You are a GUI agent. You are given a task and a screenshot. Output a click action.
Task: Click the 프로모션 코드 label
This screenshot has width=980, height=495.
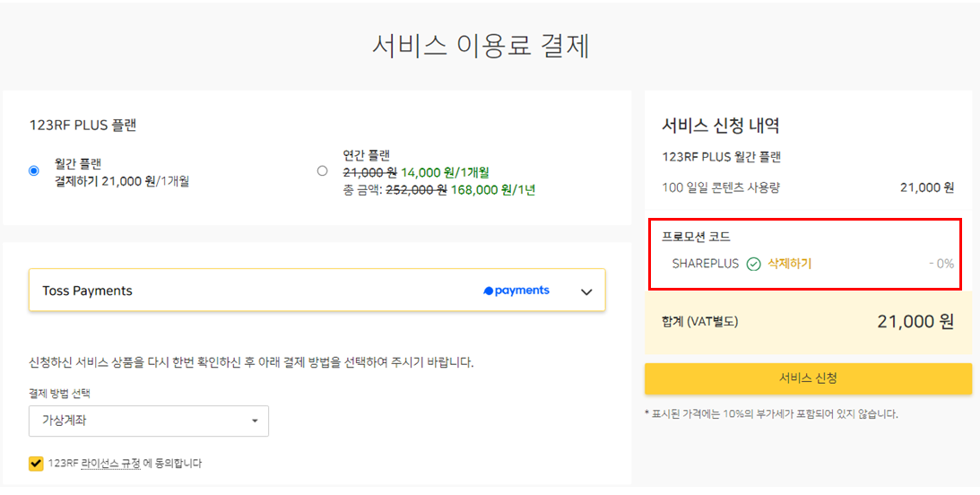[697, 236]
